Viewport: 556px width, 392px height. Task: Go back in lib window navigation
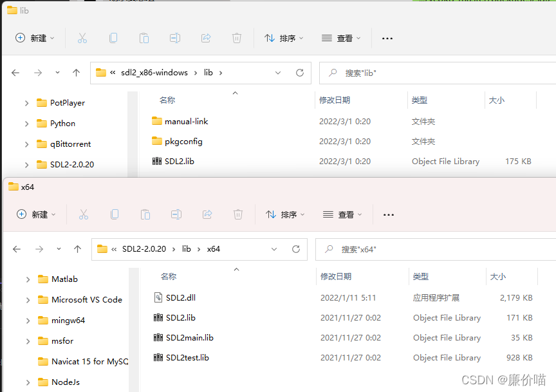[x=15, y=73]
